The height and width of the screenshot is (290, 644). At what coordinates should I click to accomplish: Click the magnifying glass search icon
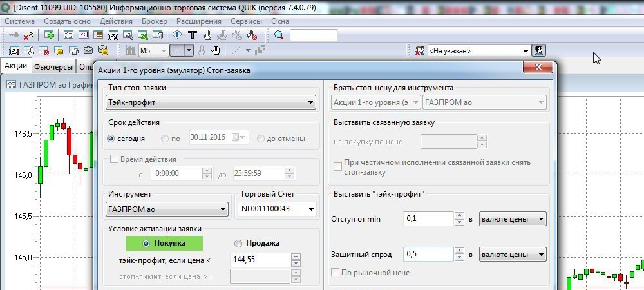279,35
